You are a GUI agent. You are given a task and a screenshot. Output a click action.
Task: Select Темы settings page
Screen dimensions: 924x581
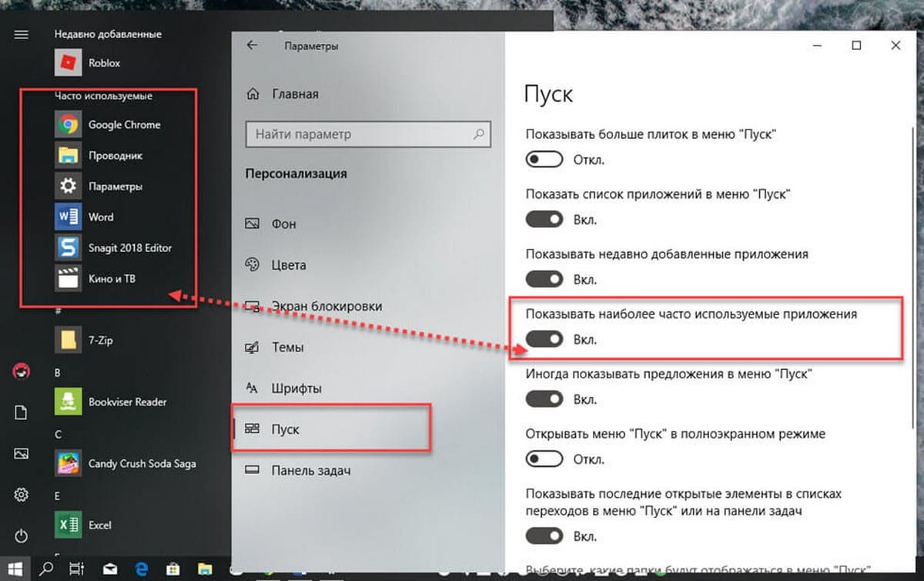(274, 348)
